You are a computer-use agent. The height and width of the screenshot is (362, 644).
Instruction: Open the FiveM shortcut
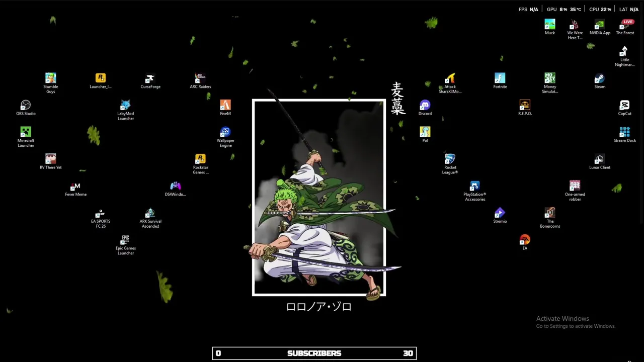(225, 108)
